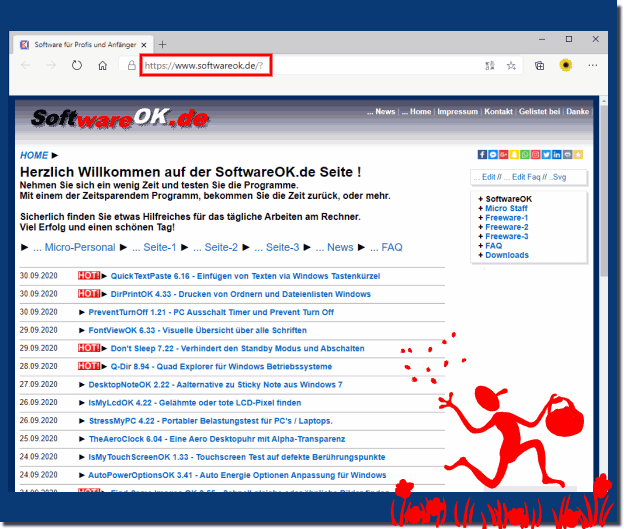Click the browser Back arrow
Image resolution: width=624 pixels, height=529 pixels.
click(x=26, y=65)
